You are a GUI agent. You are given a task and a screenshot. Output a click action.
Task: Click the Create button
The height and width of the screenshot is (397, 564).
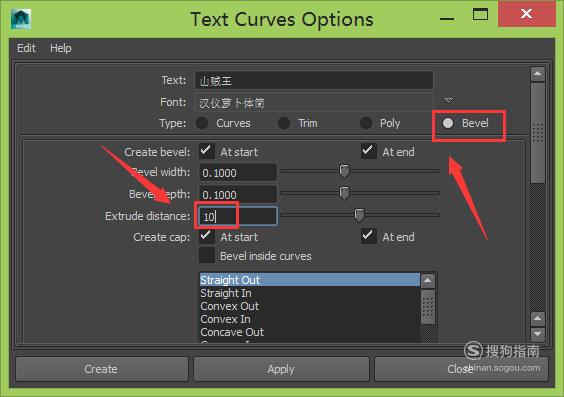(x=101, y=369)
